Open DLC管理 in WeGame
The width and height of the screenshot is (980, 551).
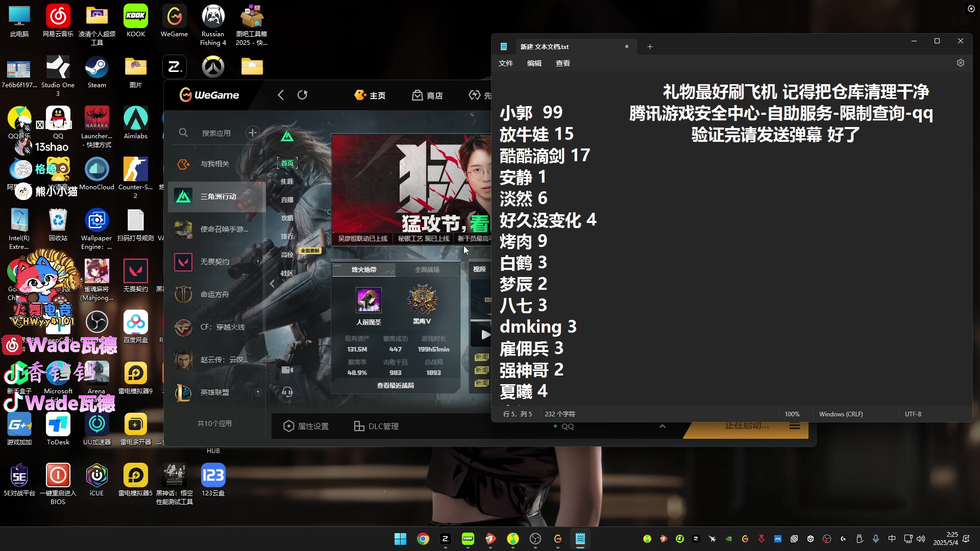(x=377, y=427)
